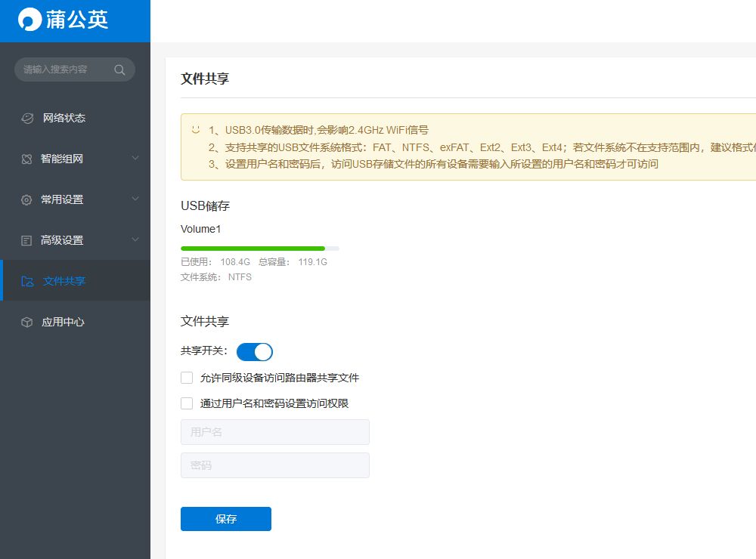
Task: Toggle the 共享开关 switch off
Action: pos(255,352)
